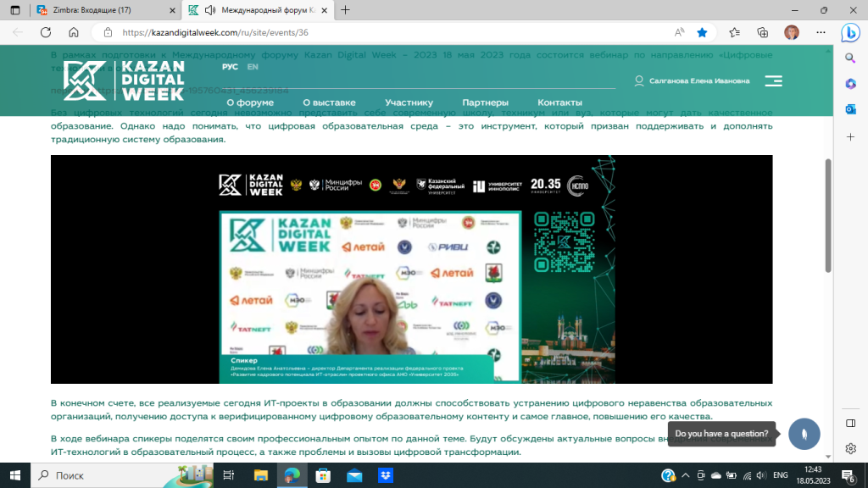Open the Партнеры menu
Image resolution: width=868 pixels, height=488 pixels.
pyautogui.click(x=486, y=103)
